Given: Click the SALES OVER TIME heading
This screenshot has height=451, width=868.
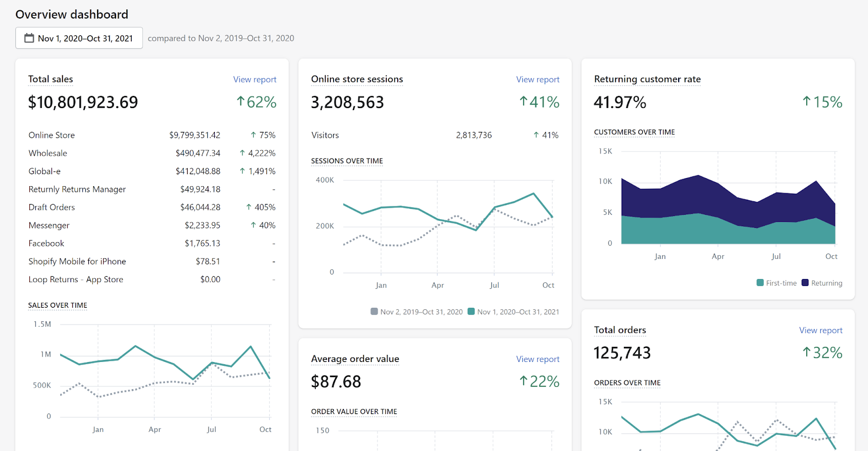Looking at the screenshot, I should coord(58,306).
